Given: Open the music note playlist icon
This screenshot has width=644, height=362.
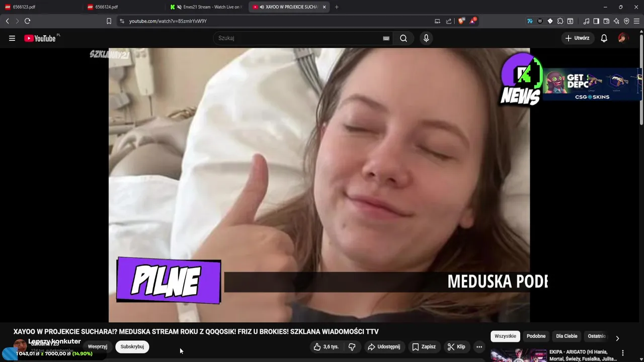Looking at the screenshot, I should point(586,21).
